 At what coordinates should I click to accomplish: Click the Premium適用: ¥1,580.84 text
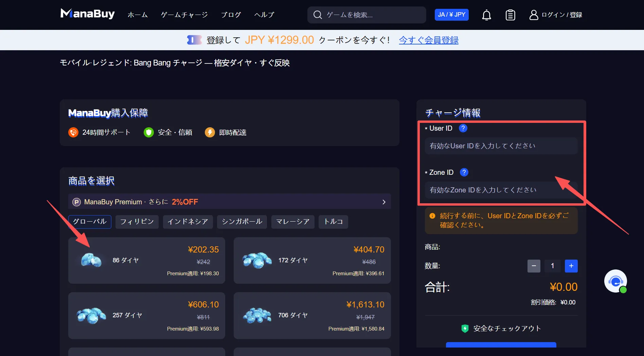click(356, 329)
